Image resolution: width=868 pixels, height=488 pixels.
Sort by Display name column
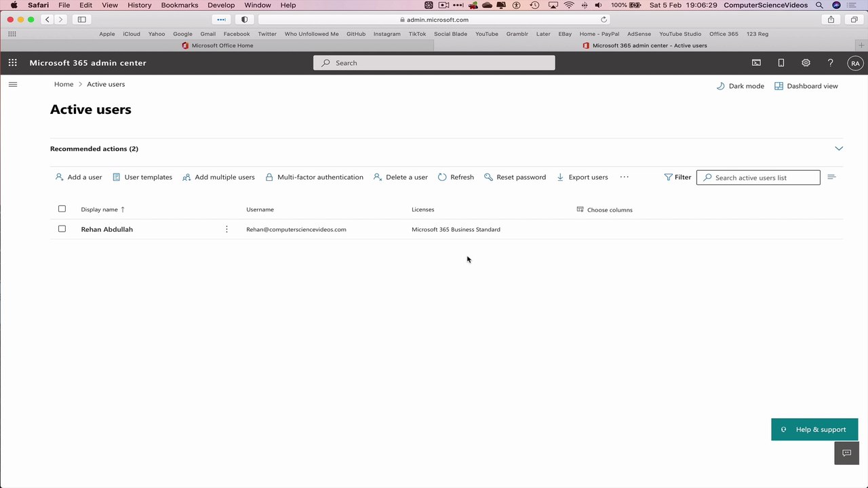click(102, 210)
